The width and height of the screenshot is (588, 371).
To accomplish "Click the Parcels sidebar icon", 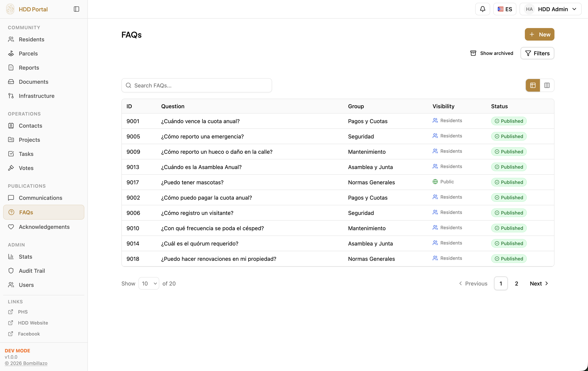I will point(11,54).
